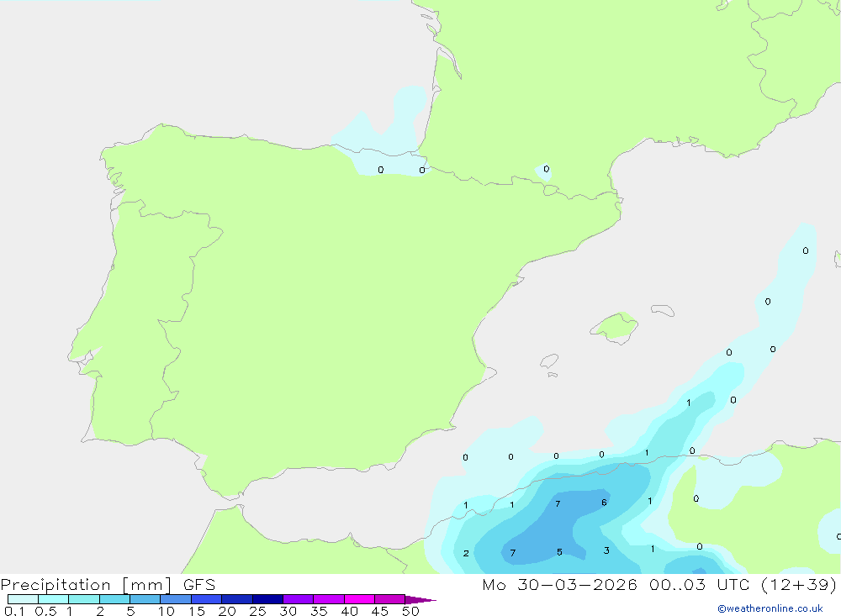
Task: Click the "0.1" legend scale label
Action: click(x=14, y=611)
